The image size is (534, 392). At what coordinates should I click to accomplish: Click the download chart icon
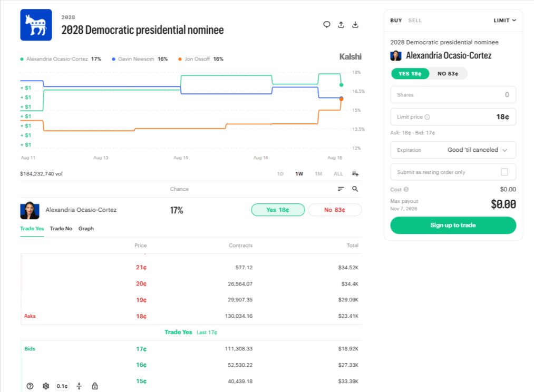355,24
